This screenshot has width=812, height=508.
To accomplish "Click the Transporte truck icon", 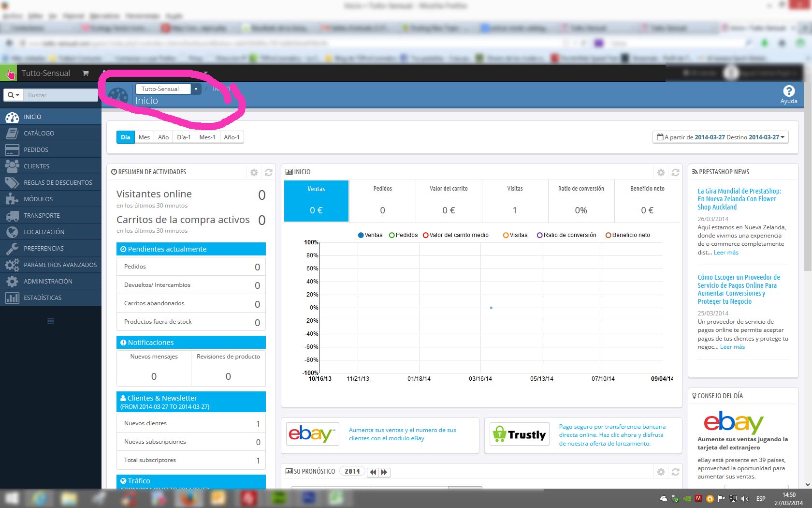I will click(x=12, y=215).
